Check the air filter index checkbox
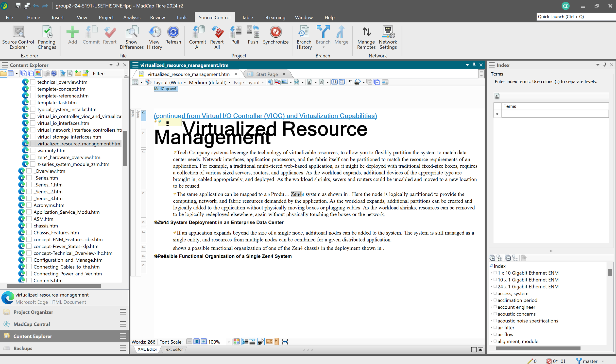The image size is (616, 364). pos(495,327)
